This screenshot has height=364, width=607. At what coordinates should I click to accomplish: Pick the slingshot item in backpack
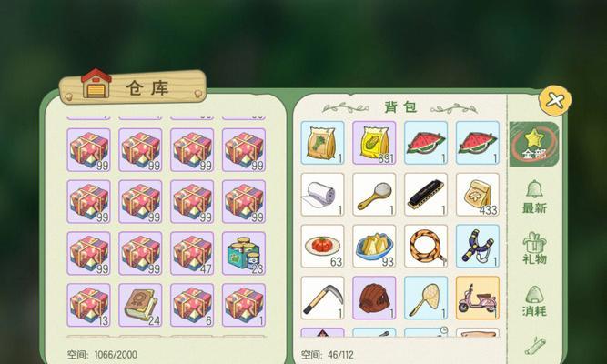tap(478, 247)
